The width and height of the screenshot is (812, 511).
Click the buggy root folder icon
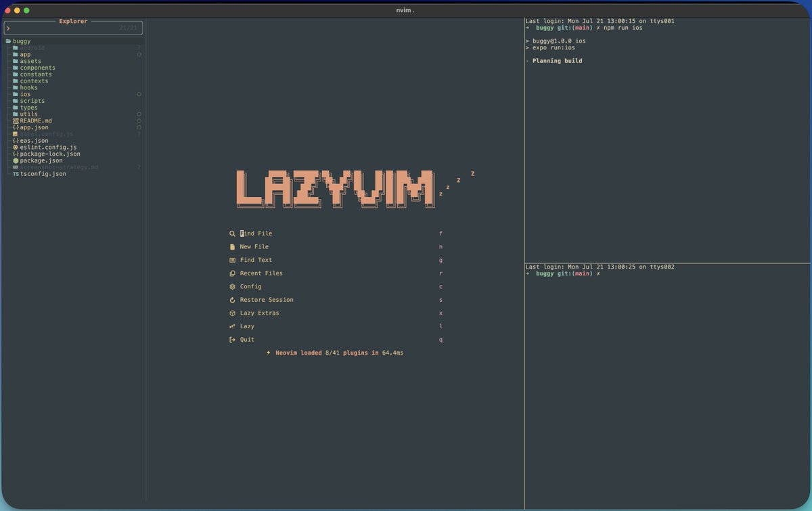8,41
